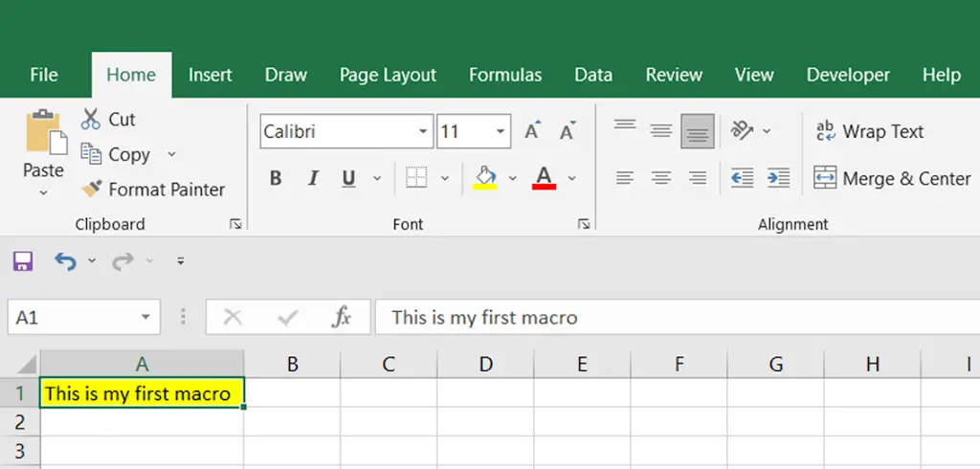Copy the selected cell
Viewport: 980px width, 469px height.
117,154
